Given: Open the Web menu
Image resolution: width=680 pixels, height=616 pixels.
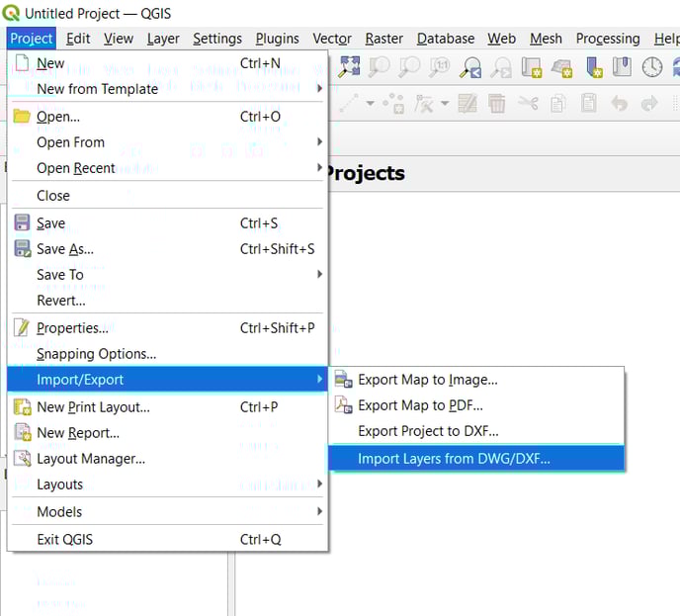Looking at the screenshot, I should [x=501, y=39].
